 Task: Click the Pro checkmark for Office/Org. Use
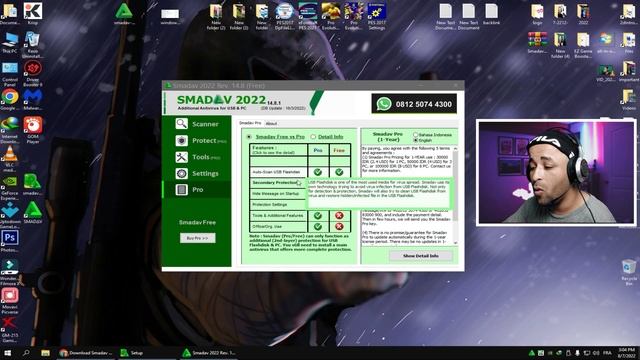pyautogui.click(x=318, y=227)
